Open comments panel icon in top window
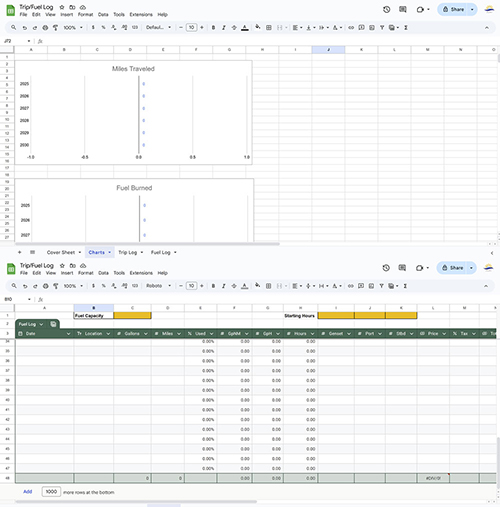The width and height of the screenshot is (500, 507). coord(403,9)
